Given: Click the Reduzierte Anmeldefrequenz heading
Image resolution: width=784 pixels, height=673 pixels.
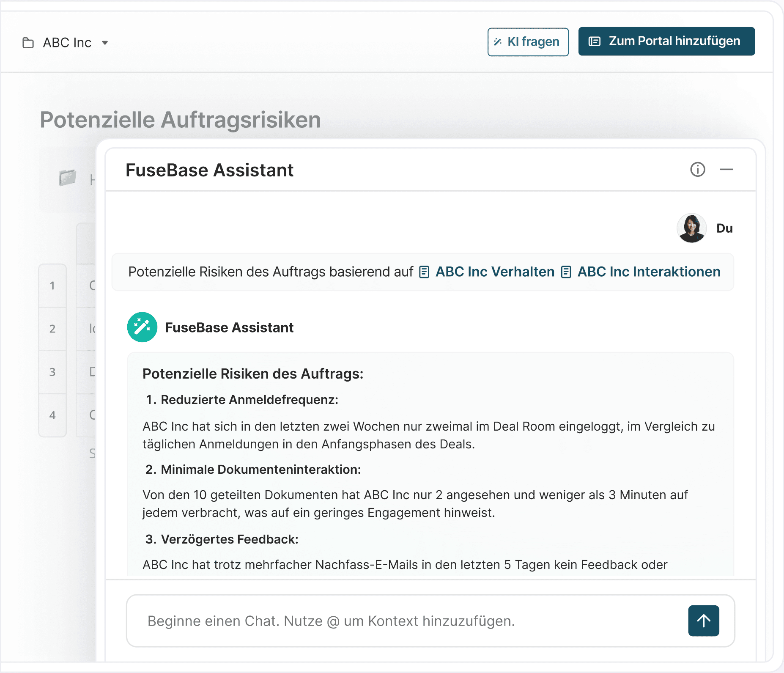Looking at the screenshot, I should pyautogui.click(x=249, y=400).
